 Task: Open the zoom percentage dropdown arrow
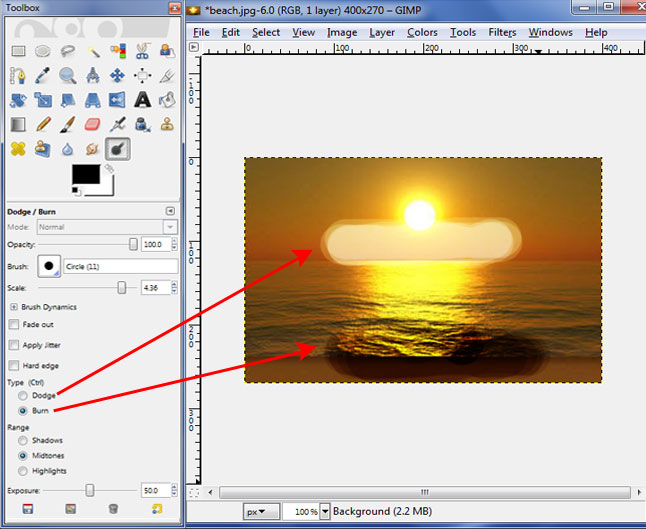click(x=325, y=512)
